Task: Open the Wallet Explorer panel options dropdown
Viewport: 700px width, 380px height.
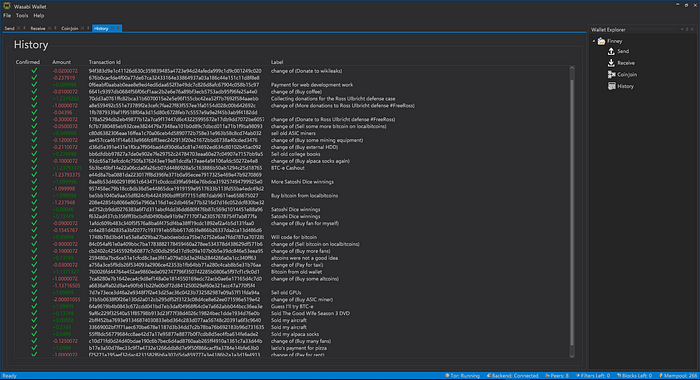Action: 682,29
